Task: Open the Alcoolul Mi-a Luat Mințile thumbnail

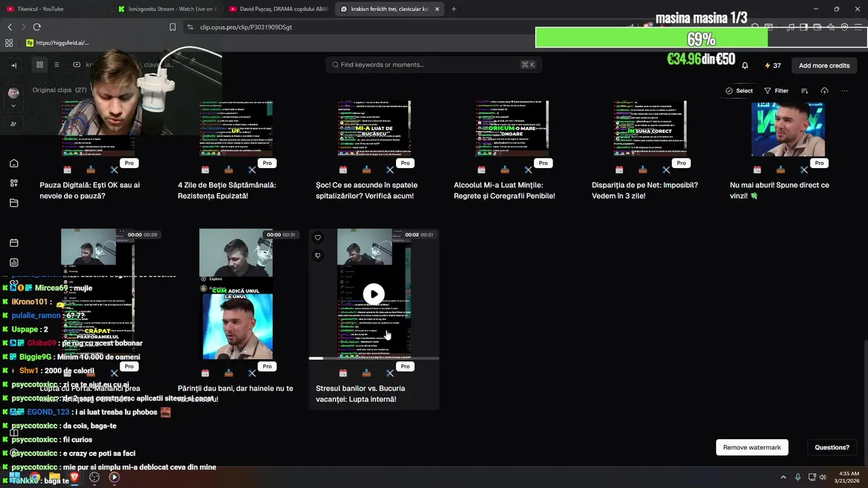Action: point(512,129)
